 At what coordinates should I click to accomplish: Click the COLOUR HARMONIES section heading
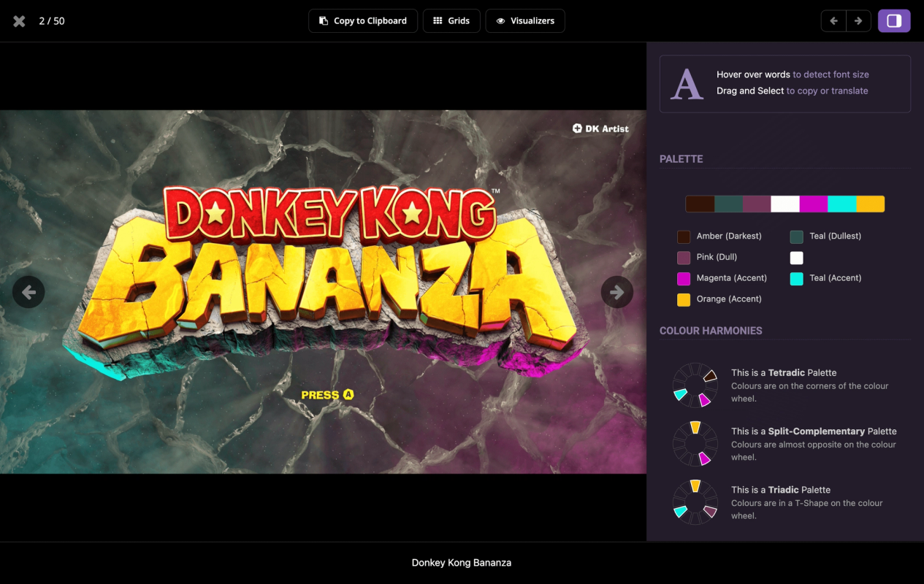711,331
